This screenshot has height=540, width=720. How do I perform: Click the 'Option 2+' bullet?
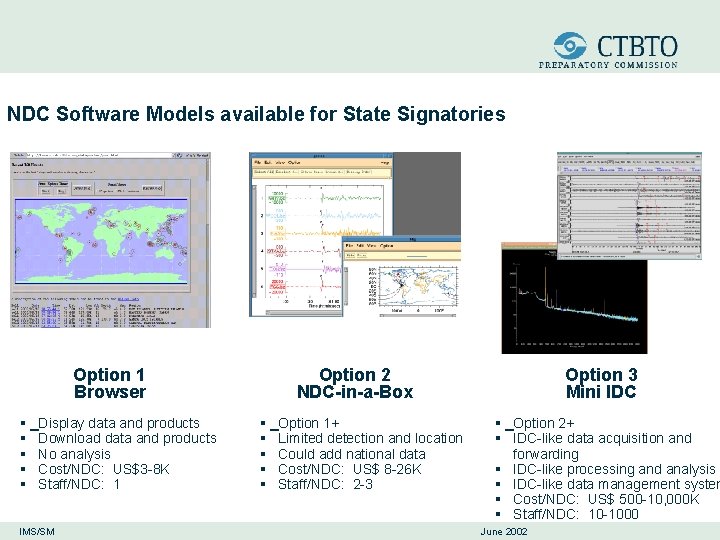point(544,423)
